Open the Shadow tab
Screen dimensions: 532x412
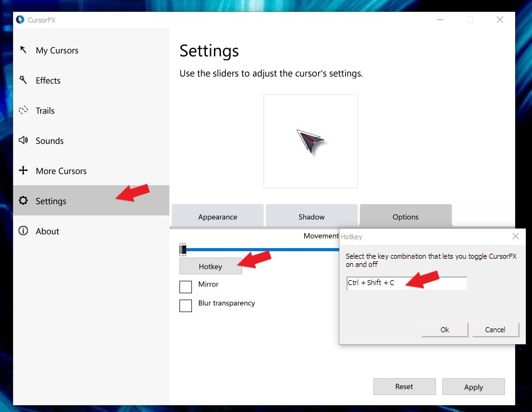(311, 216)
